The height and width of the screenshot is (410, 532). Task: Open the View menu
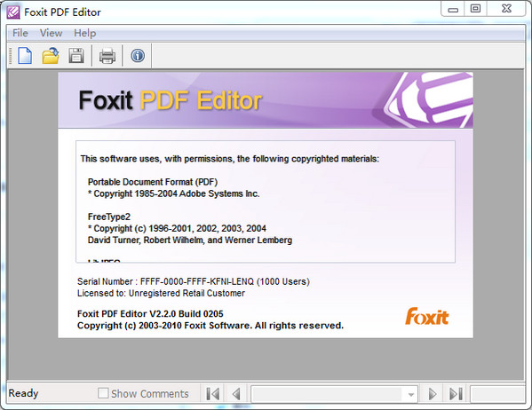pyautogui.click(x=51, y=33)
